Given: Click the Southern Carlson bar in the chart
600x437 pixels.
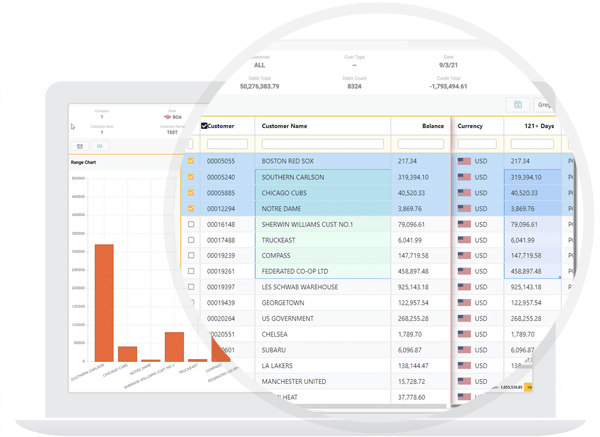Looking at the screenshot, I should click(104, 302).
